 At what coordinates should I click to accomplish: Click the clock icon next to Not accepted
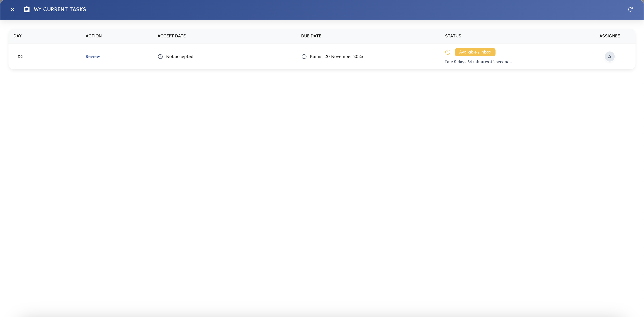tap(160, 57)
